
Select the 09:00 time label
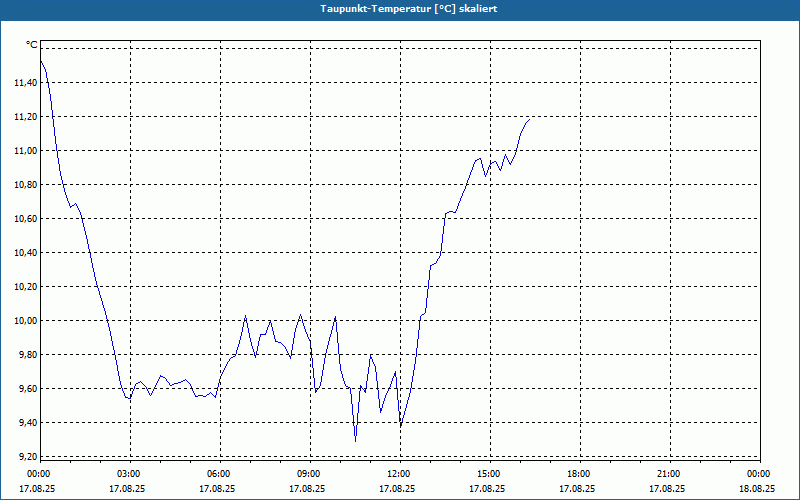310,474
